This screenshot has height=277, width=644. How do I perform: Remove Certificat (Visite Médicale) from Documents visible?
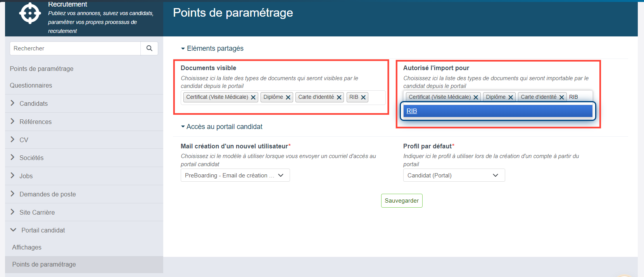coord(253,97)
